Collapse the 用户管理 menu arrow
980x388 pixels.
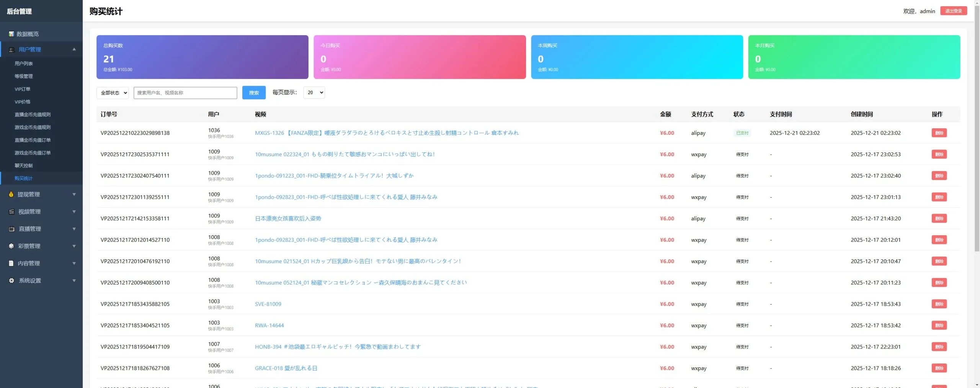pyautogui.click(x=74, y=49)
